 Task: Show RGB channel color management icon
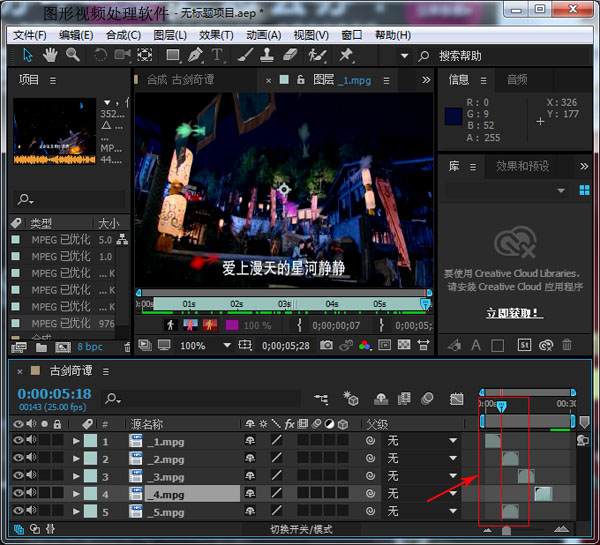pyautogui.click(x=365, y=346)
